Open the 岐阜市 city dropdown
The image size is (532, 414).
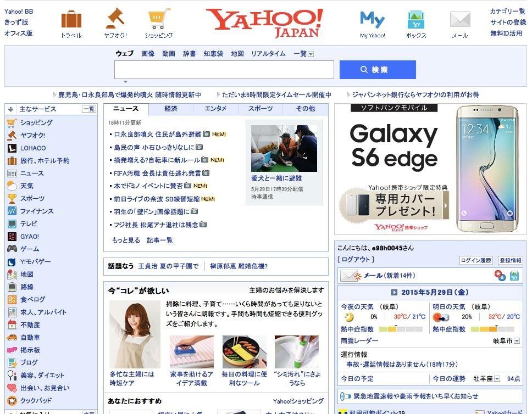(x=517, y=341)
